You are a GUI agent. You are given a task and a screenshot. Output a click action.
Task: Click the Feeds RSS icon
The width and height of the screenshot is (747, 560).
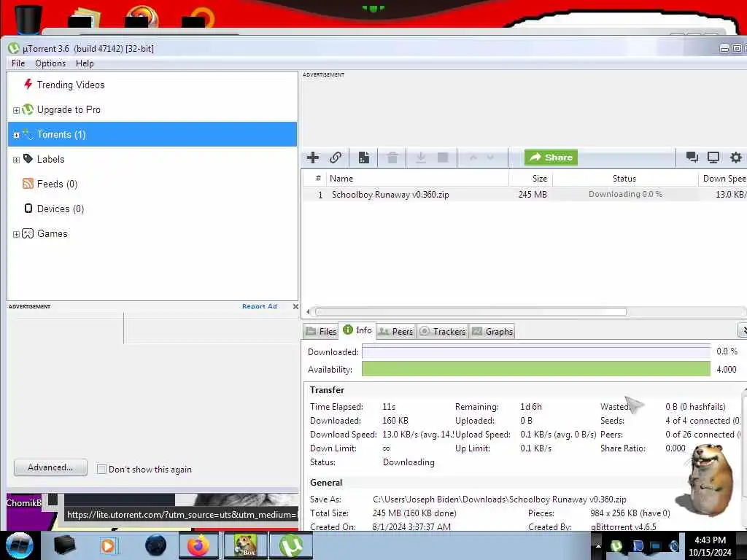[x=28, y=184]
